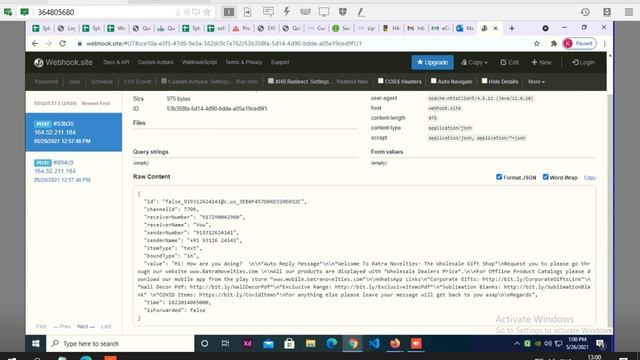This screenshot has width=640, height=360.
Task: Enable the Auto Navigate checkbox
Action: (x=433, y=81)
